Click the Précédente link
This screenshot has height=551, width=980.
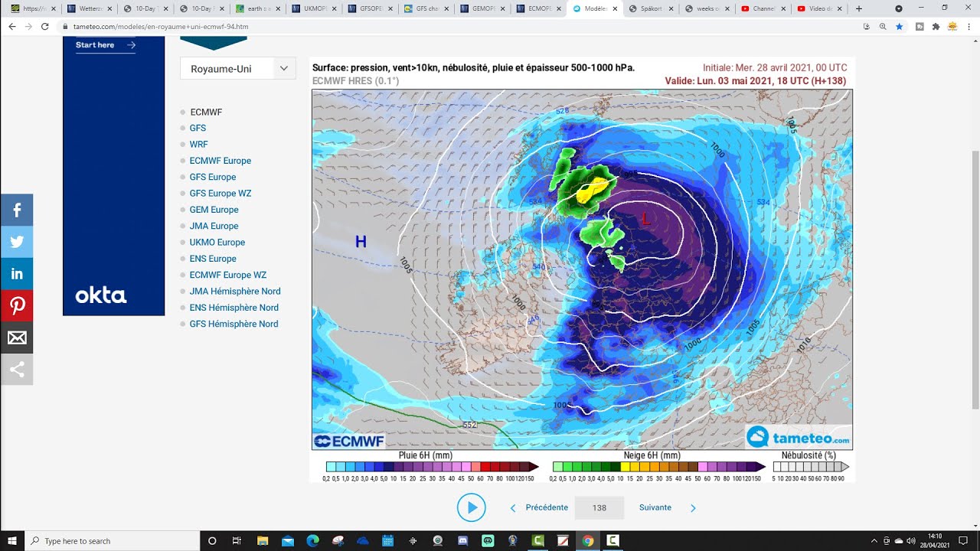point(547,508)
